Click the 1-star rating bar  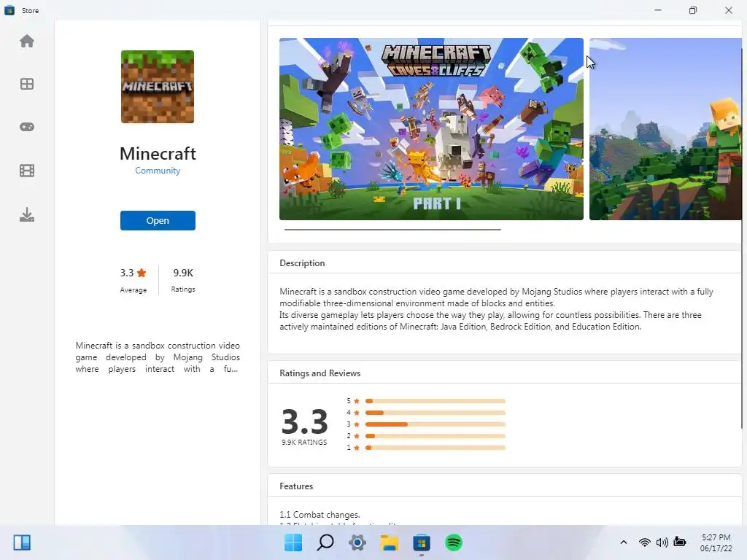(435, 448)
